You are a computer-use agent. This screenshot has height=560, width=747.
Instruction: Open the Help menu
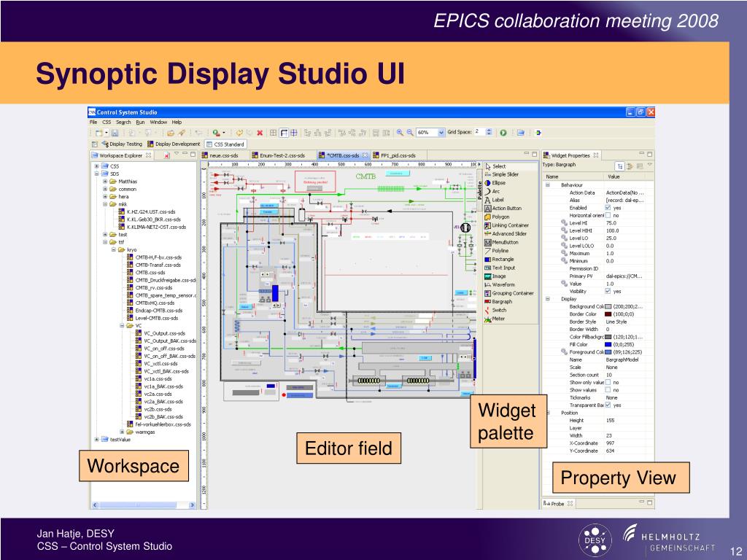pos(177,122)
